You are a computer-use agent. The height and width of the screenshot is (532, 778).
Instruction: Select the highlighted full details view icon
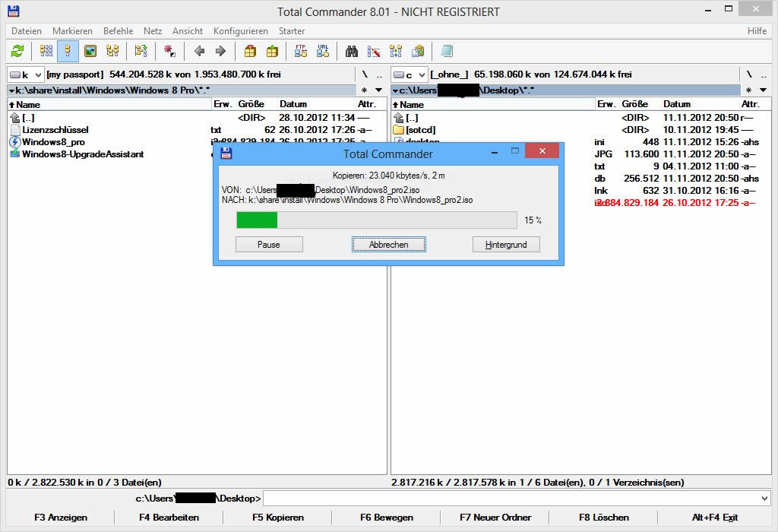point(68,51)
